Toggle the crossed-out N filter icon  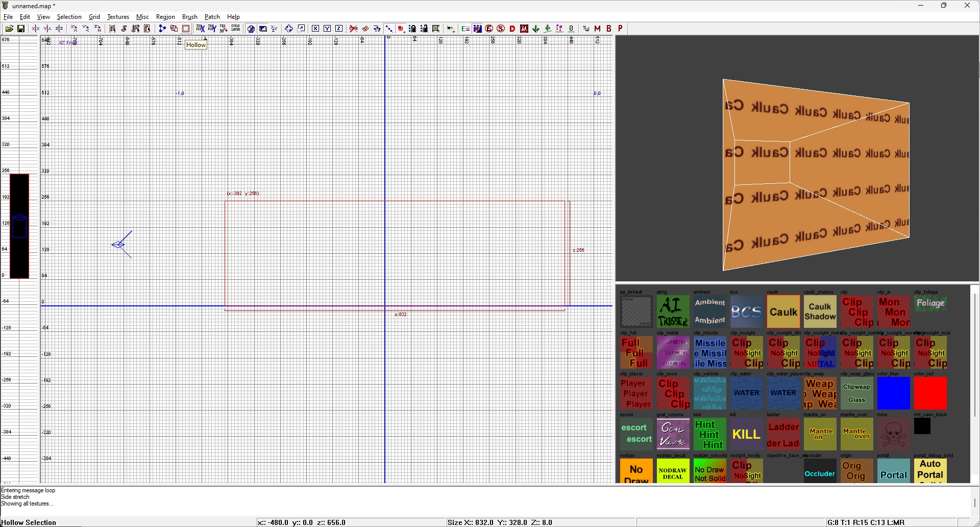524,29
